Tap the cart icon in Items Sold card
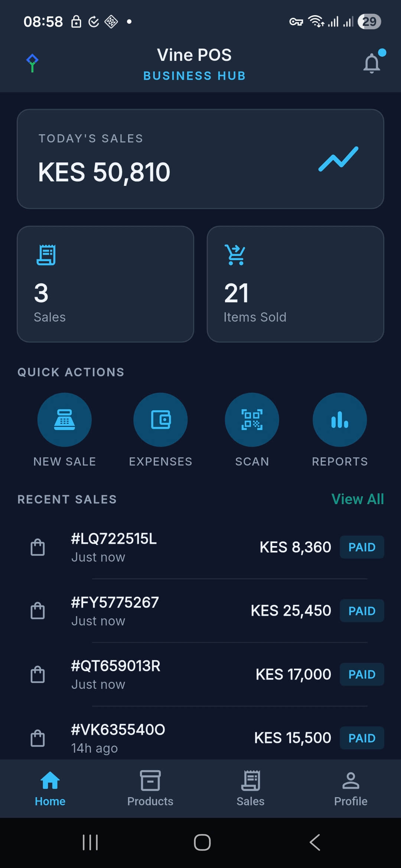This screenshot has height=868, width=401. [235, 255]
